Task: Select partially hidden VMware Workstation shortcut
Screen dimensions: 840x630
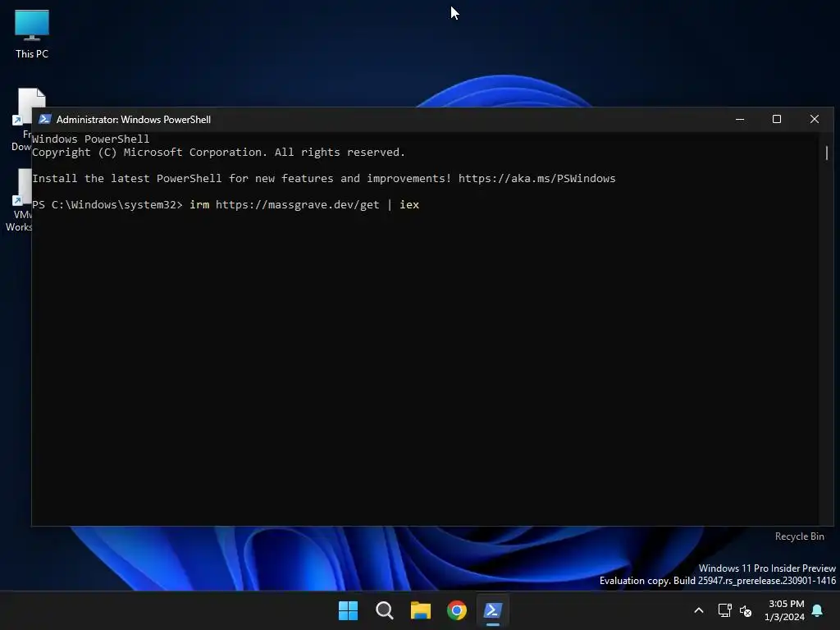Action: (x=20, y=200)
